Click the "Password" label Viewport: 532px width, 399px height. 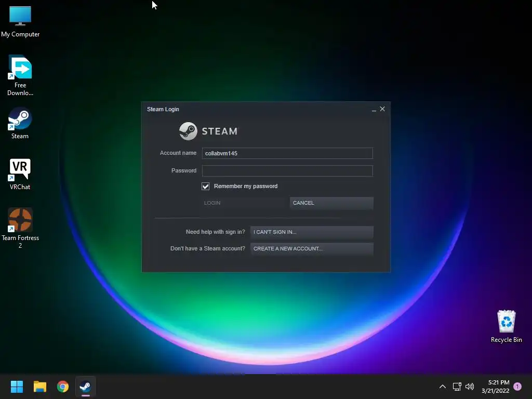click(184, 170)
